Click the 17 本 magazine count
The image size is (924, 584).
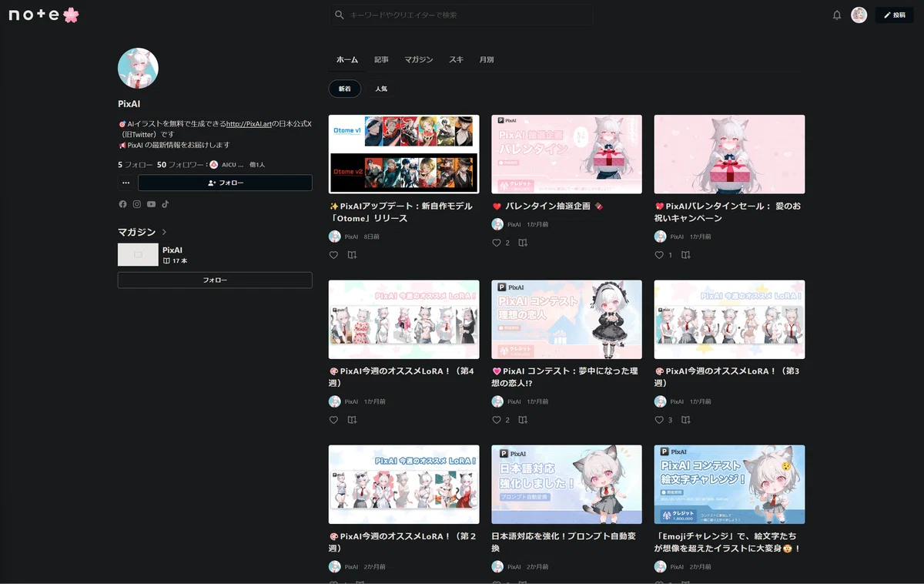[x=176, y=261]
